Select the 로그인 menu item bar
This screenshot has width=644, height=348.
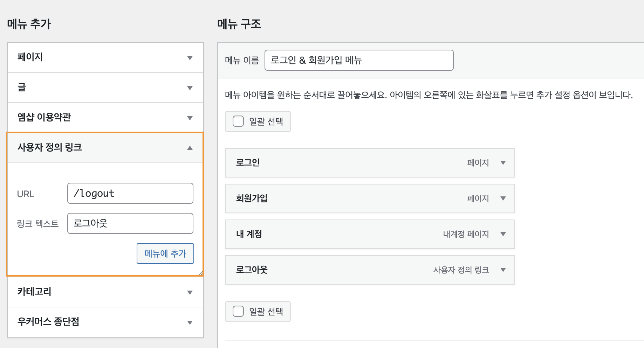coord(333,163)
